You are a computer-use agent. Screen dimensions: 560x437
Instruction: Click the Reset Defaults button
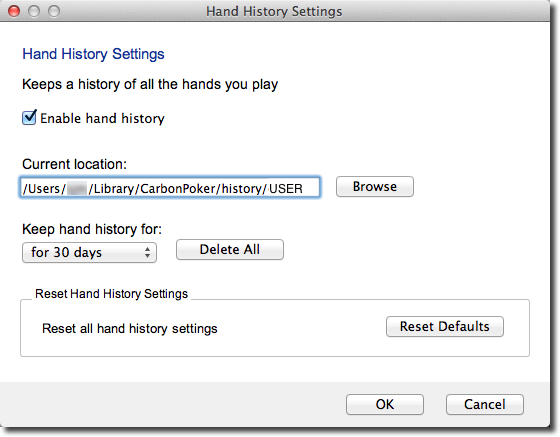445,326
